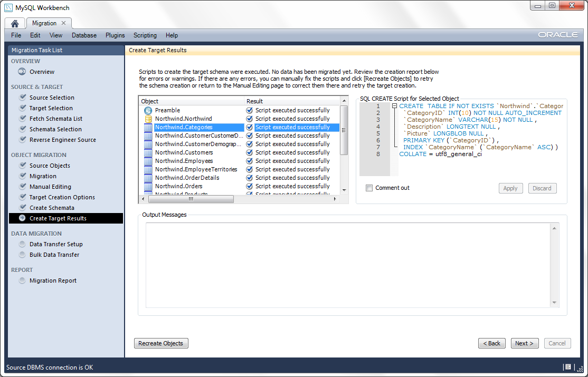Screen dimensions: 588x377
Task: Click the Northwind.Employees table icon
Action: pyautogui.click(x=148, y=161)
